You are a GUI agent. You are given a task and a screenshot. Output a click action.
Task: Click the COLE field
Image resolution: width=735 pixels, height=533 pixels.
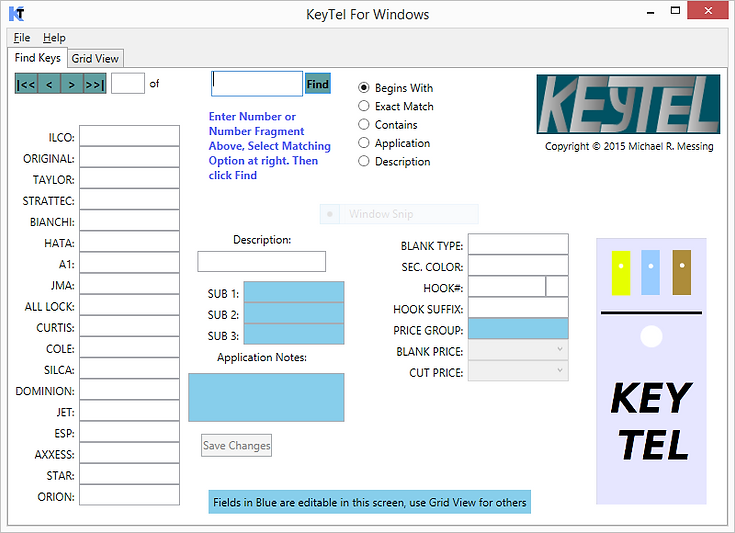[x=129, y=347]
